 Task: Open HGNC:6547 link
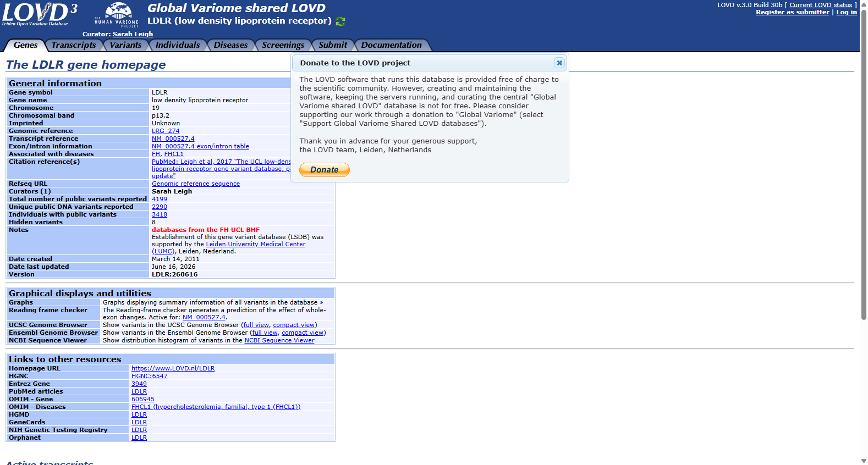(x=149, y=376)
